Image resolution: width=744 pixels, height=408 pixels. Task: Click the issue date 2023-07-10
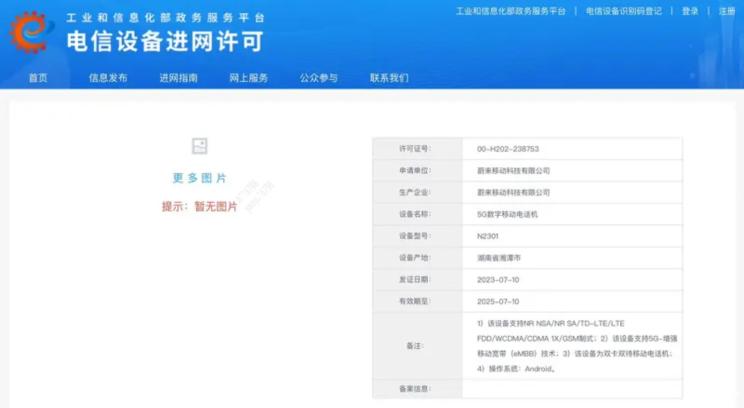point(498,279)
